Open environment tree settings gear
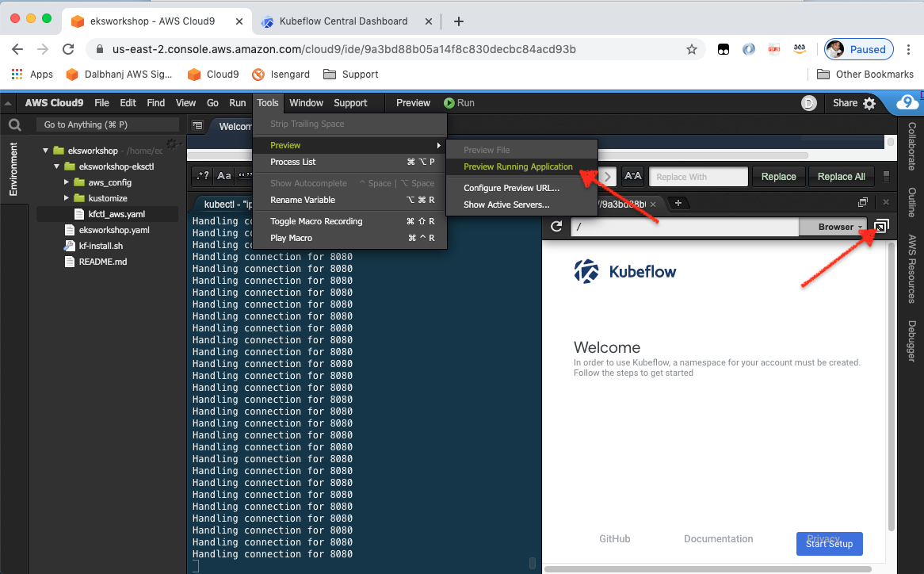Image resolution: width=924 pixels, height=574 pixels. click(171, 143)
